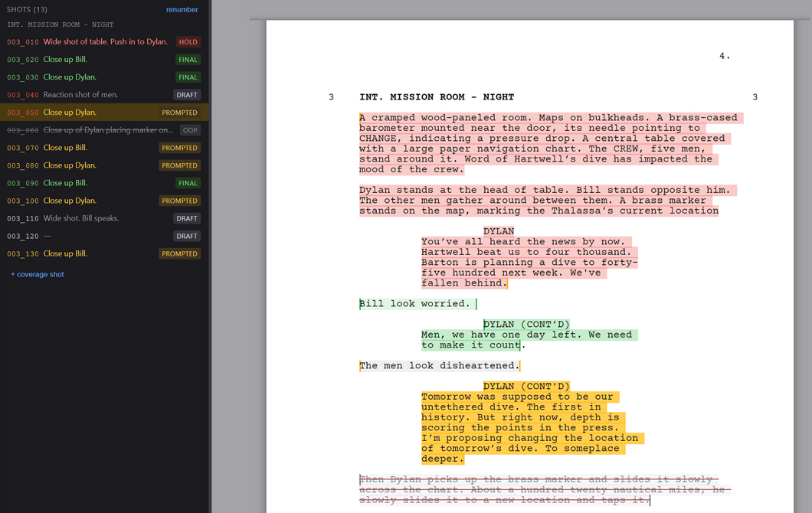
Task: Open PROMPTED status badge for shot 003_100
Action: click(180, 201)
